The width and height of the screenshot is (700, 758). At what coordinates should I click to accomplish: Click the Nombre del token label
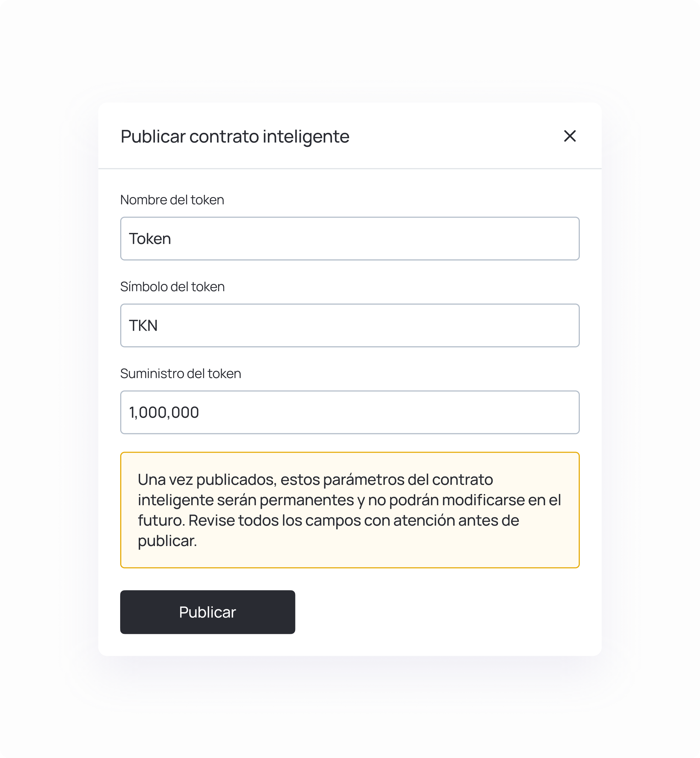(x=172, y=200)
